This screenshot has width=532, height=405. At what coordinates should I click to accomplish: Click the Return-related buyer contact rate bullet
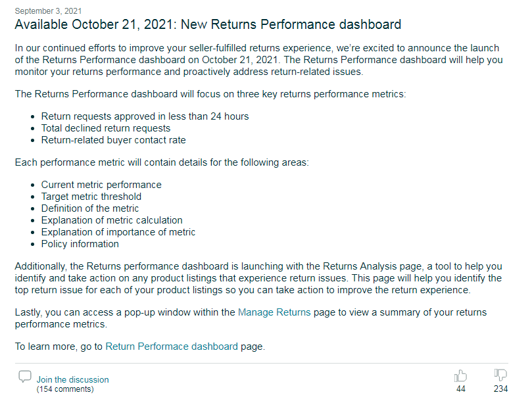[113, 140]
